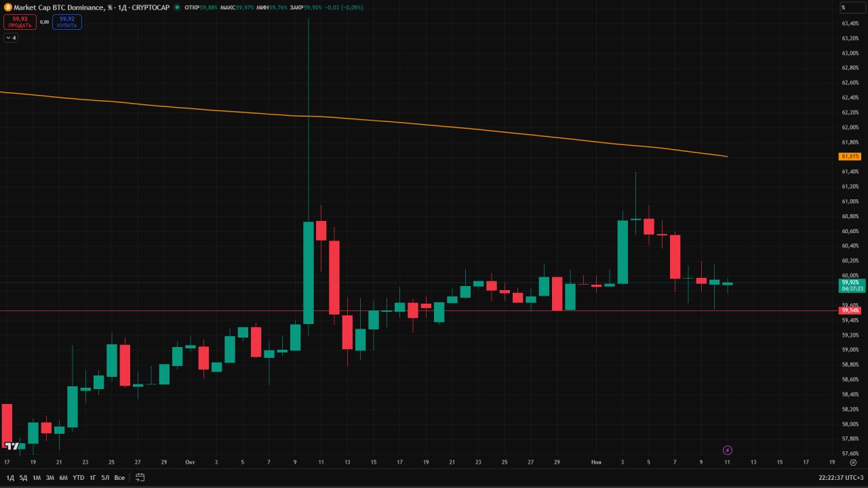The image size is (868, 488).
Task: Expand the collapsed indicators legend (4)
Action: (11, 38)
